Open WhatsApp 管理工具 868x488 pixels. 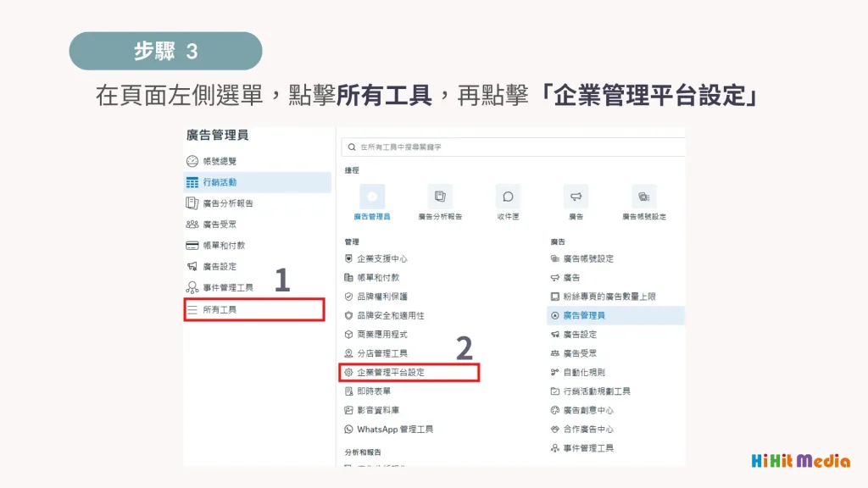click(394, 430)
